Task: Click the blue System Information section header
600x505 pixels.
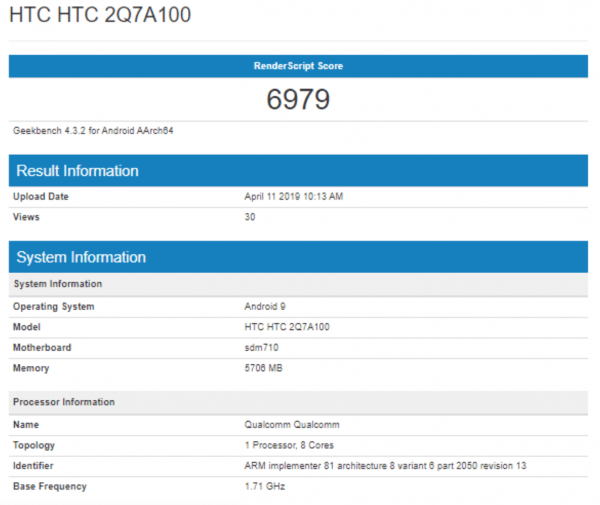Action: point(298,257)
